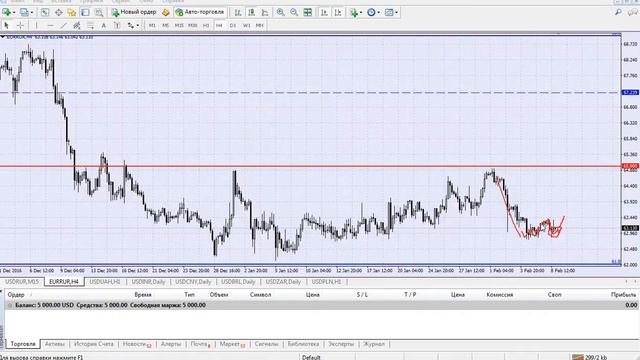The height and width of the screenshot is (360, 640).
Task: Click the connection status 209/2 kb indicator
Action: click(x=589, y=357)
